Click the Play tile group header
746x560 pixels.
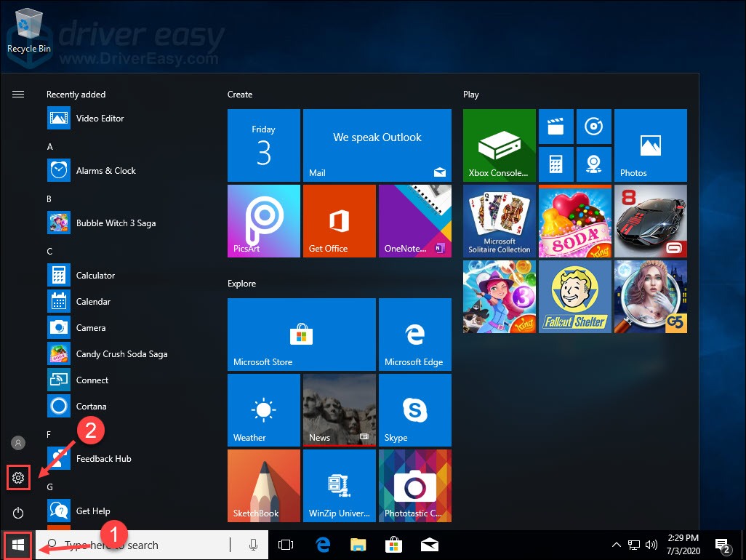471,95
